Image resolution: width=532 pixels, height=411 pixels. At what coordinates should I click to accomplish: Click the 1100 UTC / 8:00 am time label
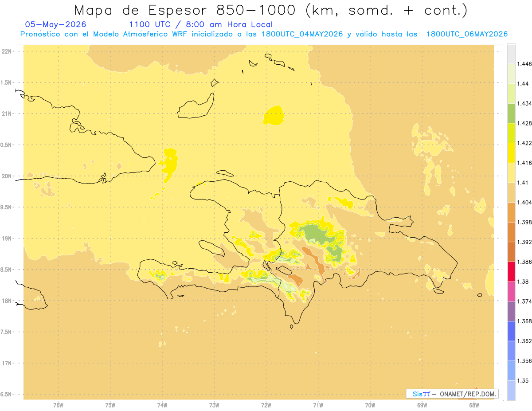click(201, 25)
